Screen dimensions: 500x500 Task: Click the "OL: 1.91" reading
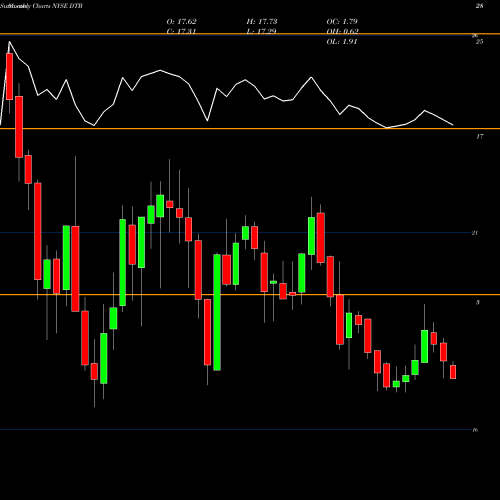point(342,42)
